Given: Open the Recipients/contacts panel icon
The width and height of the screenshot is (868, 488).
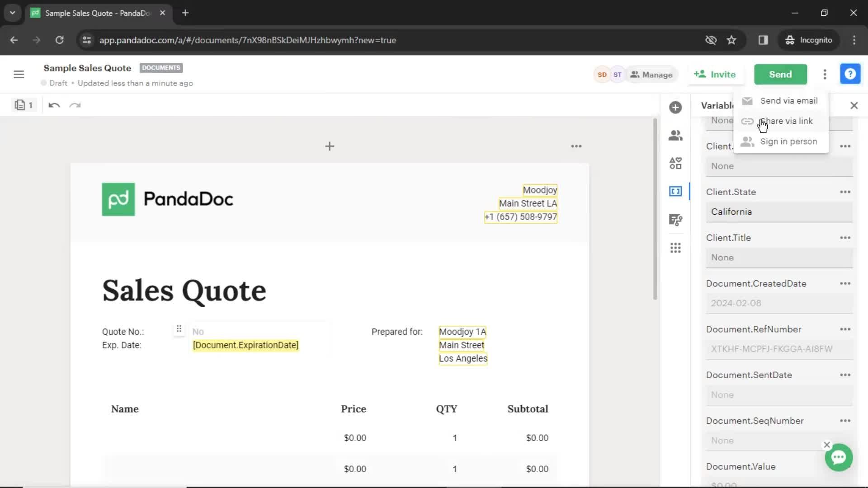Looking at the screenshot, I should [675, 135].
